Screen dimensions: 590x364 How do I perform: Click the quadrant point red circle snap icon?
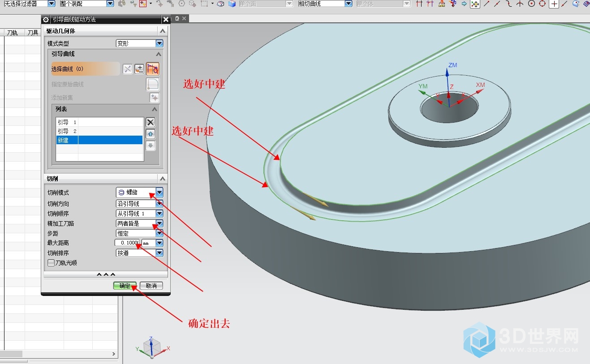pos(542,4)
